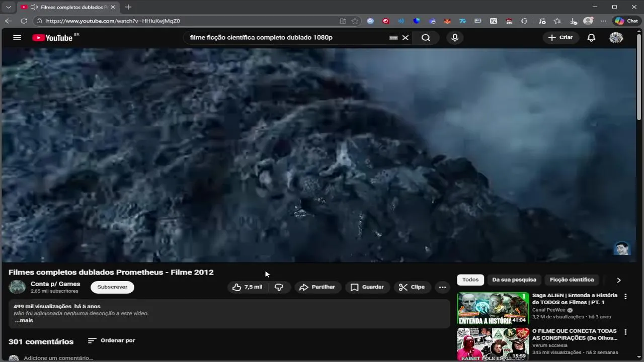
Task: Open Conta p/ Games channel name
Action: [x=55, y=284]
